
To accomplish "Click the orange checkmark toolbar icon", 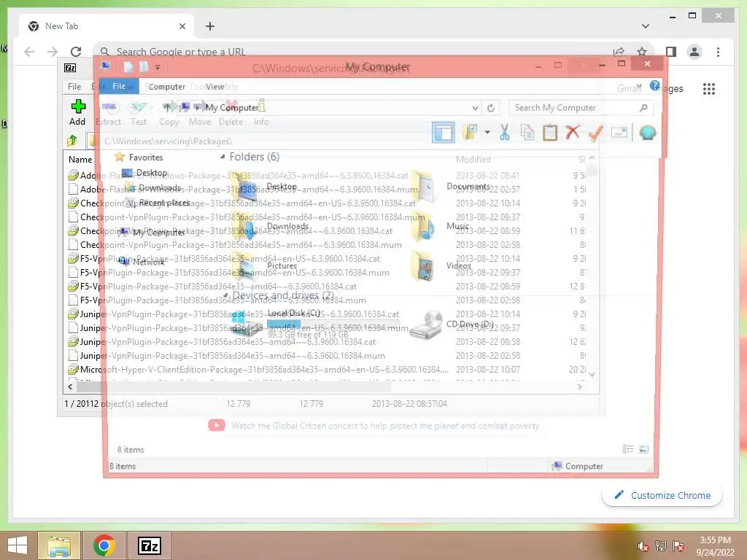I will [595, 133].
